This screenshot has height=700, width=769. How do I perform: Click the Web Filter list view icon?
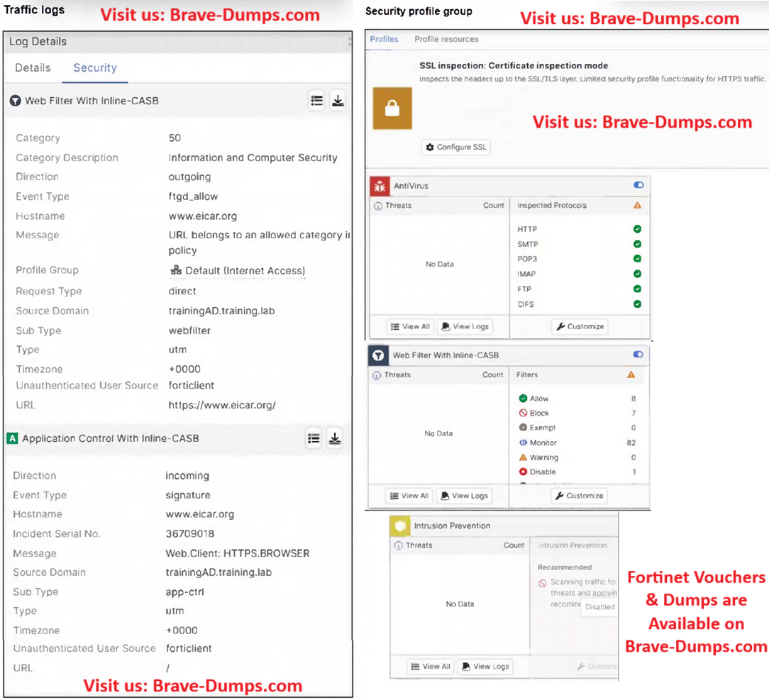point(316,101)
